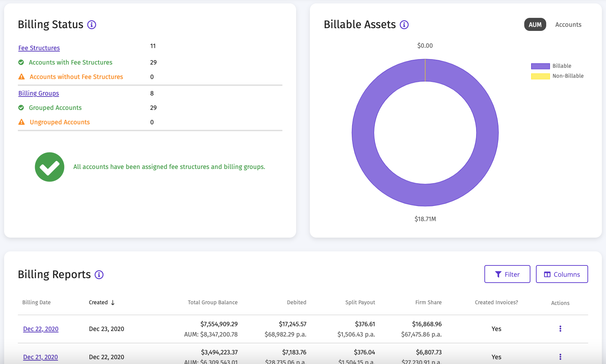Sort by the Billing Date column header
The width and height of the screenshot is (606, 364).
point(36,303)
